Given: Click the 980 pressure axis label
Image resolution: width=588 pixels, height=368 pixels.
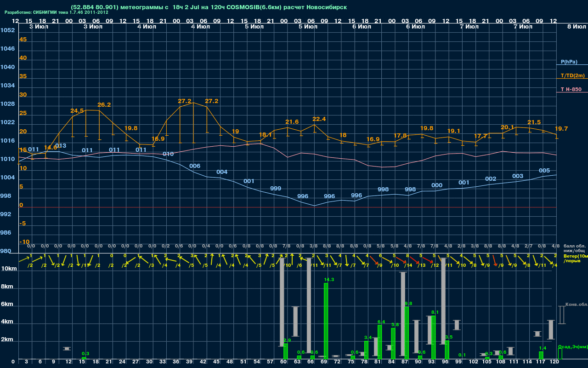Looking at the screenshot, I should click(6, 251).
